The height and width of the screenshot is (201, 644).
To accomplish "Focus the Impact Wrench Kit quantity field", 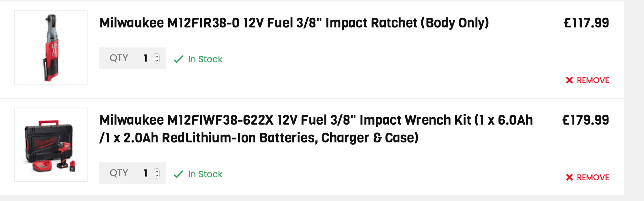I will tap(145, 173).
